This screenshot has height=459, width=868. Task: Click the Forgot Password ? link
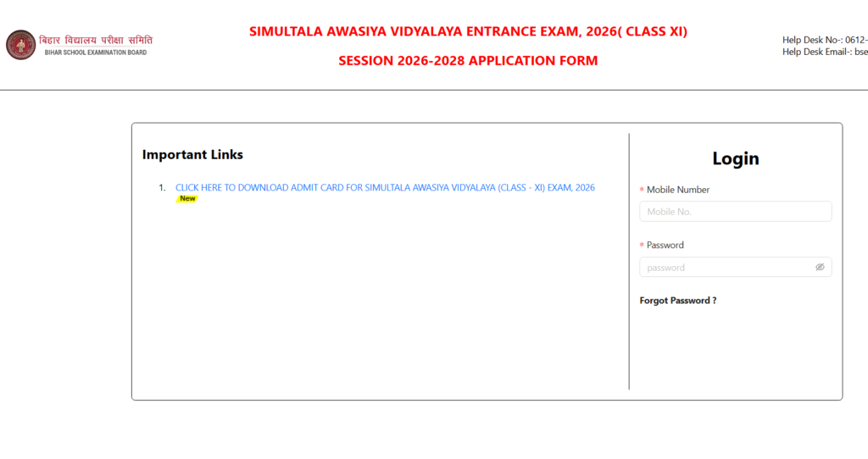(x=677, y=301)
